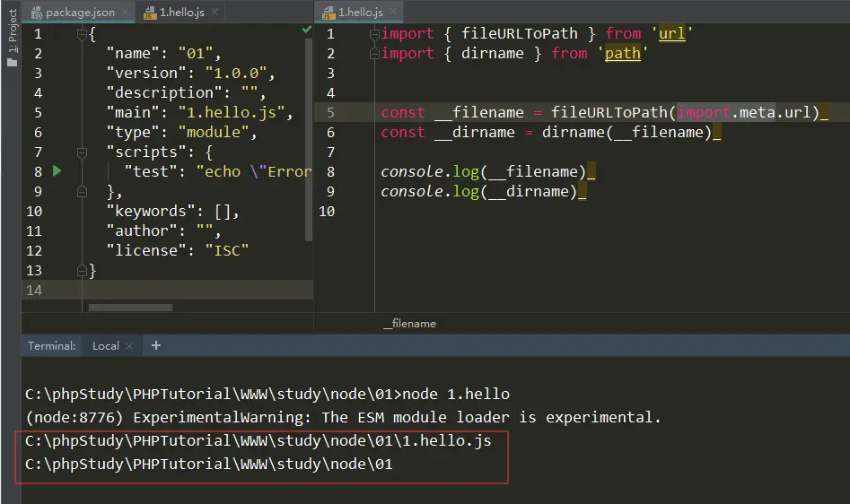Screen dimensions: 850x504
Task: Click import fold end marker line 2
Action: (x=374, y=54)
